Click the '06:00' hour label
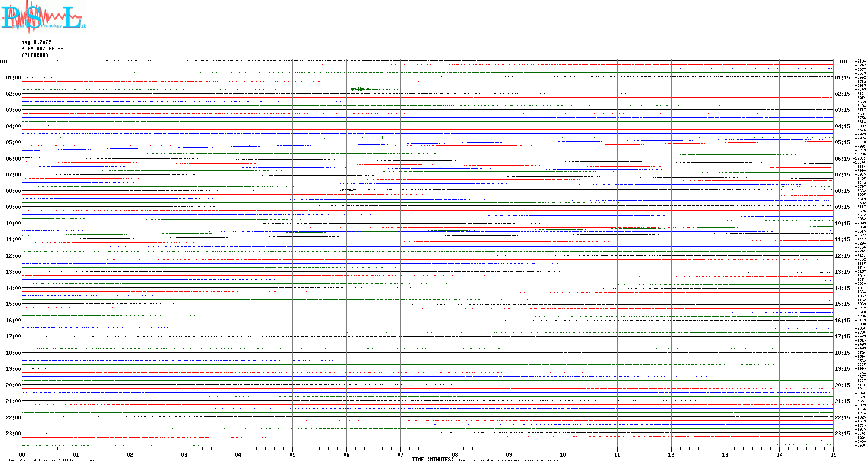868x466 pixels. [13, 159]
